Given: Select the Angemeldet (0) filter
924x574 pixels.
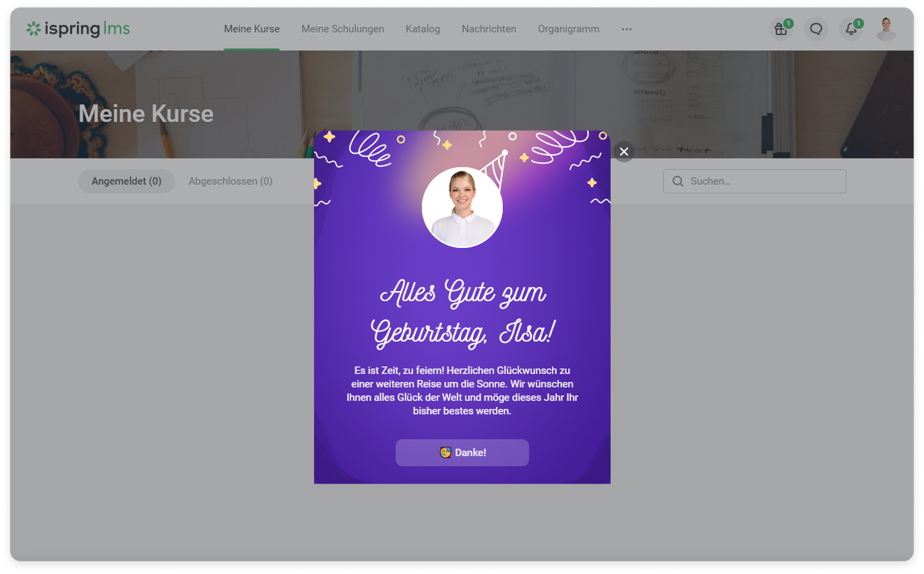Looking at the screenshot, I should (126, 181).
